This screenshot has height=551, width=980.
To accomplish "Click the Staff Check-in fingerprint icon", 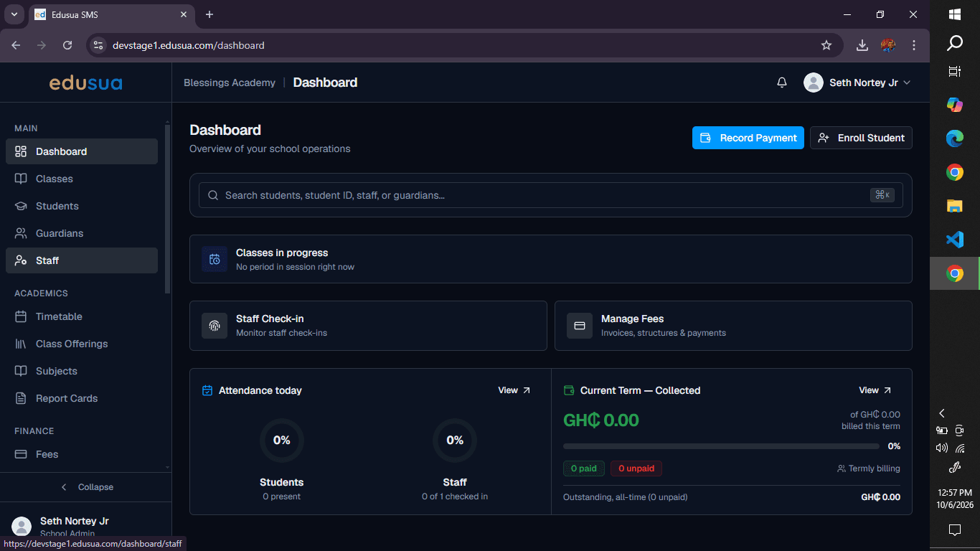I will click(x=215, y=325).
